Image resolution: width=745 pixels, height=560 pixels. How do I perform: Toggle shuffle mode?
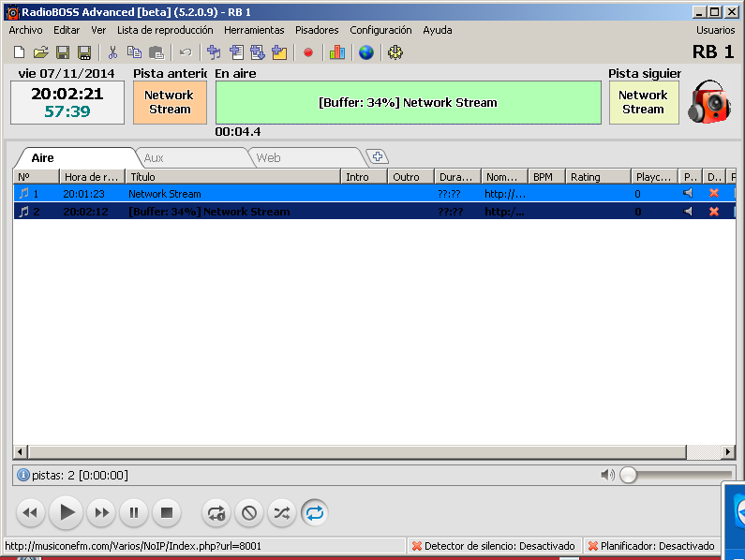pyautogui.click(x=282, y=513)
